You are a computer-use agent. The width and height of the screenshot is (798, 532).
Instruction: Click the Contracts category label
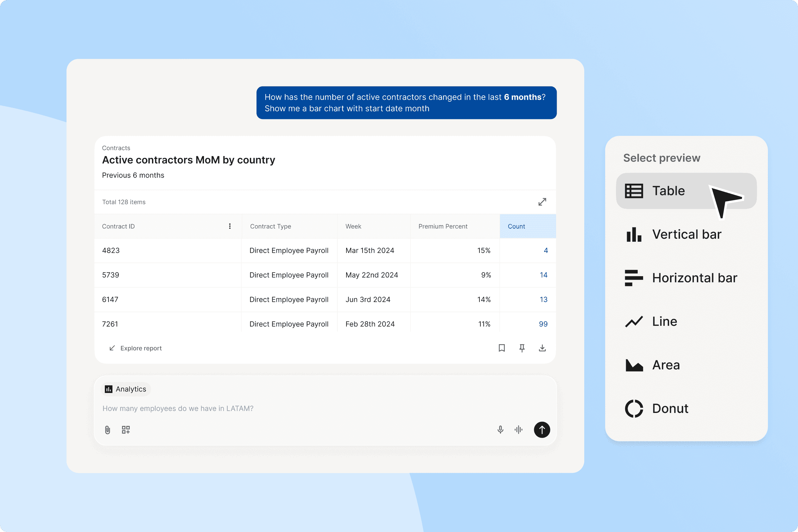point(116,148)
